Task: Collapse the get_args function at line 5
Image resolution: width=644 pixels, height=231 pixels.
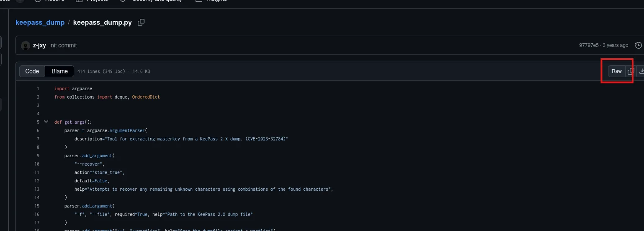Action: (x=46, y=122)
